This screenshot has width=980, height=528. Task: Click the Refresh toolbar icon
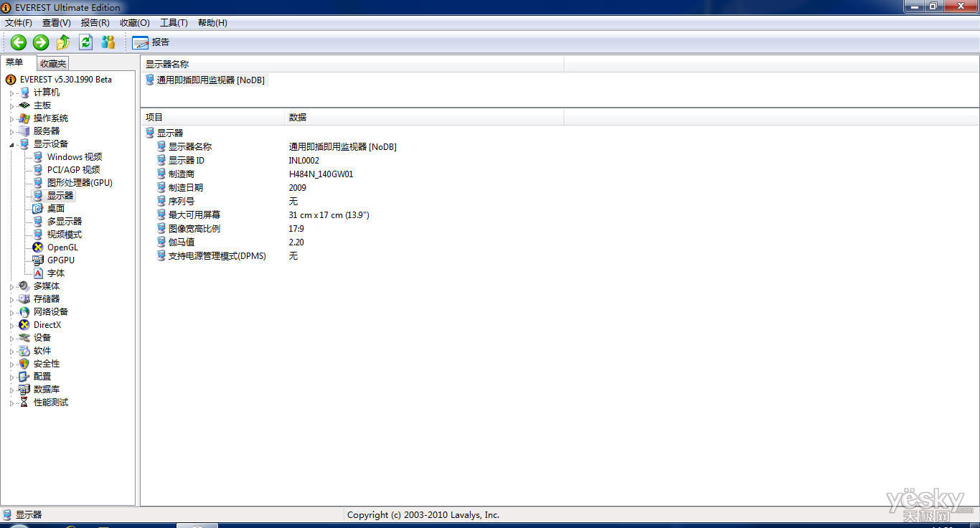(85, 42)
